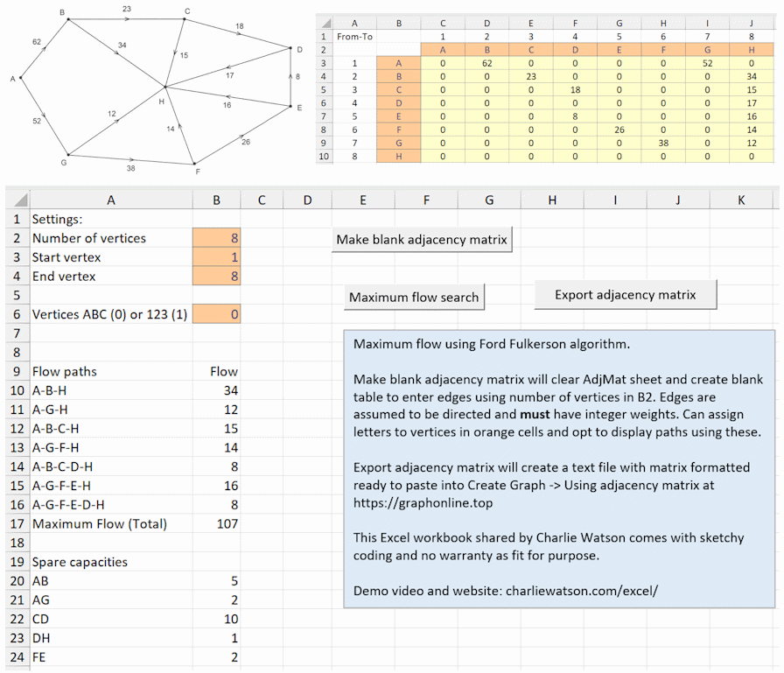The image size is (784, 673).
Task: Select the Start vertex value cell
Action: pyautogui.click(x=217, y=257)
